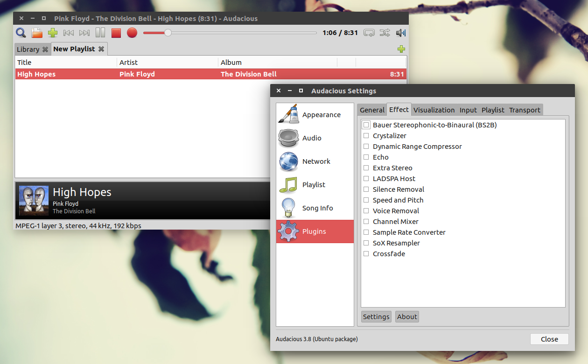Close the Audacious Settings dialog

549,339
